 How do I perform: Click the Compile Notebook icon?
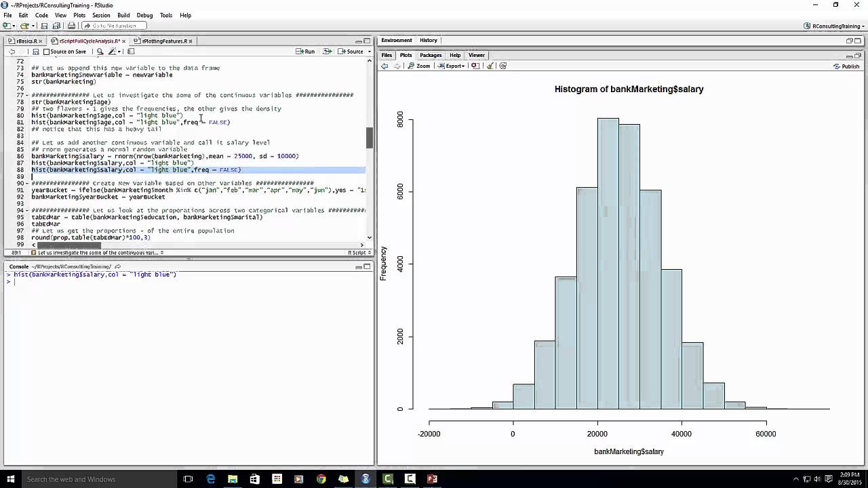tap(131, 52)
